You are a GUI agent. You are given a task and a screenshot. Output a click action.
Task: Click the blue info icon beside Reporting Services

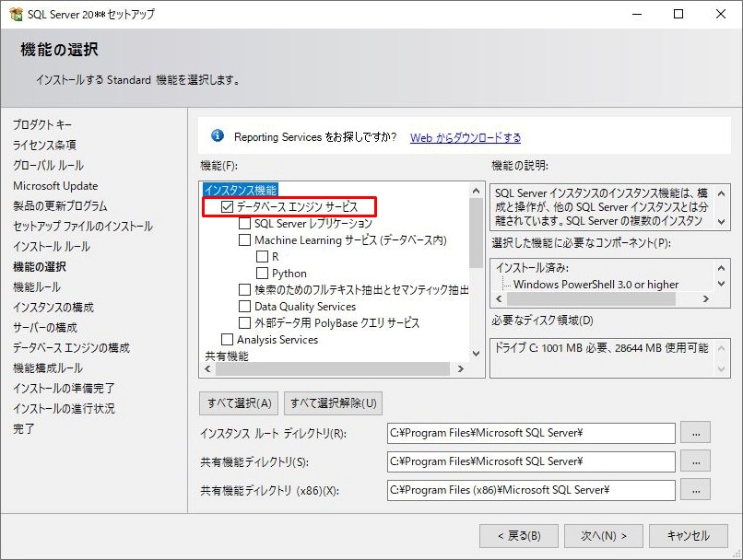(218, 136)
